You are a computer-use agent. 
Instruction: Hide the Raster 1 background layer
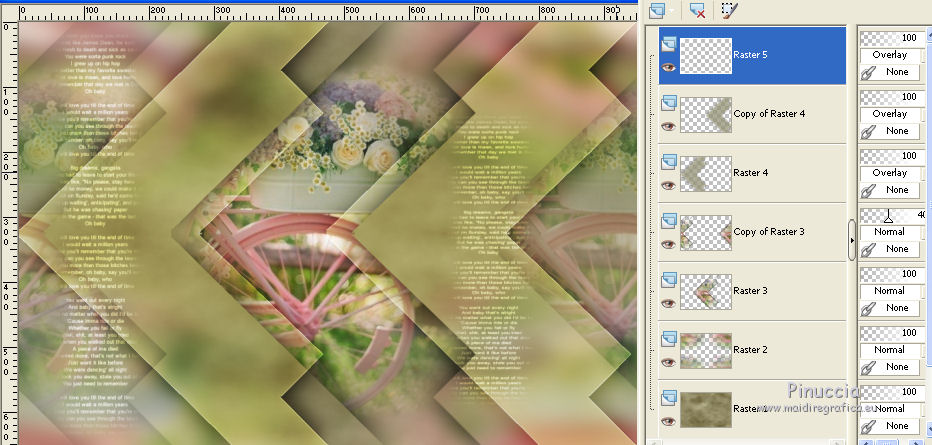coord(669,421)
